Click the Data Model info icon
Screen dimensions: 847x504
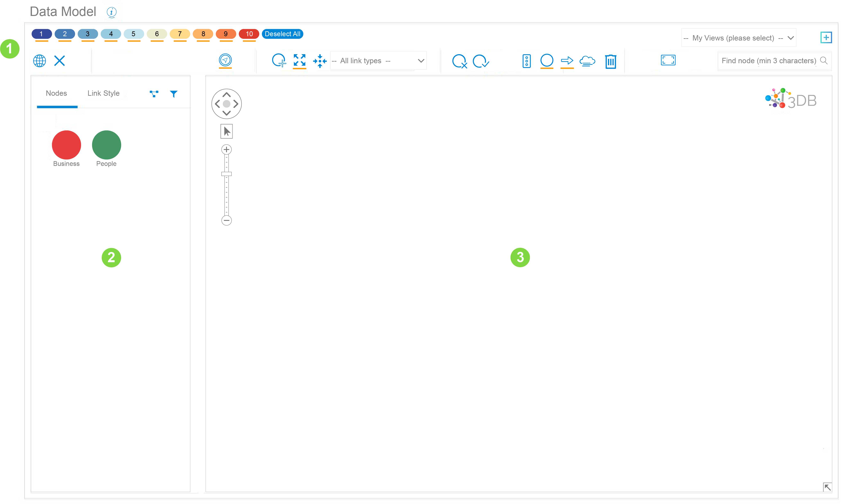pos(112,12)
